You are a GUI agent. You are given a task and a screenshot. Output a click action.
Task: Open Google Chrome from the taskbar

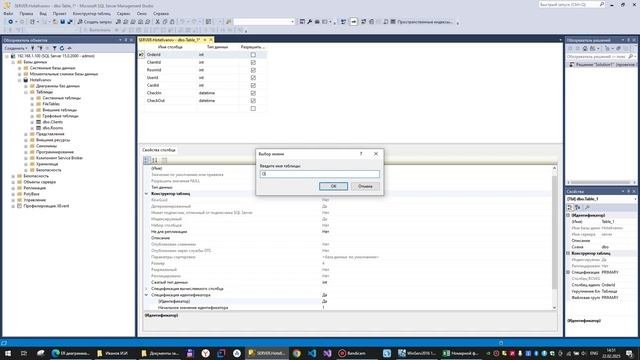297,353
